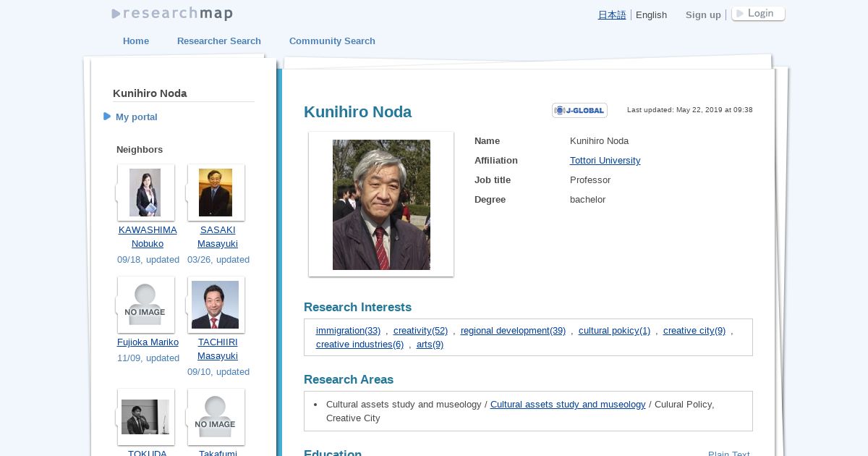868x456 pixels.
Task: Click the sidebar Kunihiro Noda title
Action: pos(150,93)
